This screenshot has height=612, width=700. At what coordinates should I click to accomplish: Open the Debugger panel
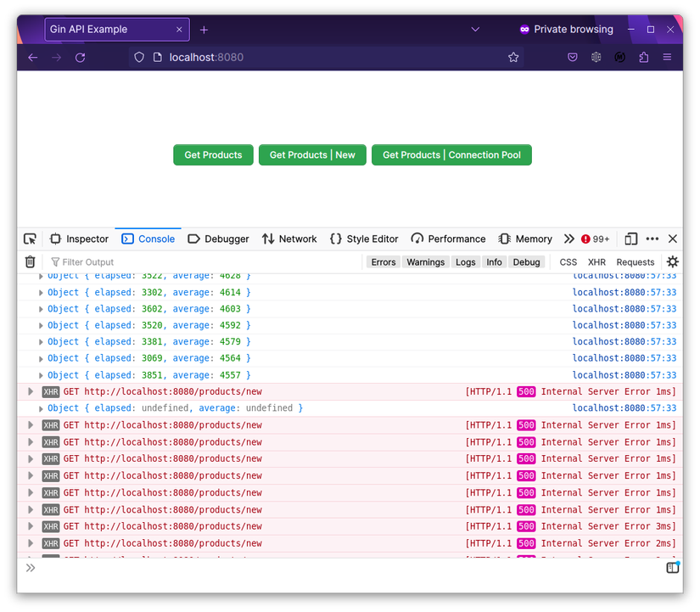coord(218,239)
